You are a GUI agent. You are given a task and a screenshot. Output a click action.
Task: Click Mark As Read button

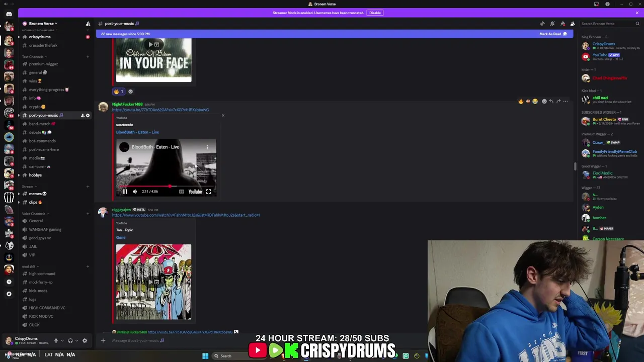tap(553, 34)
